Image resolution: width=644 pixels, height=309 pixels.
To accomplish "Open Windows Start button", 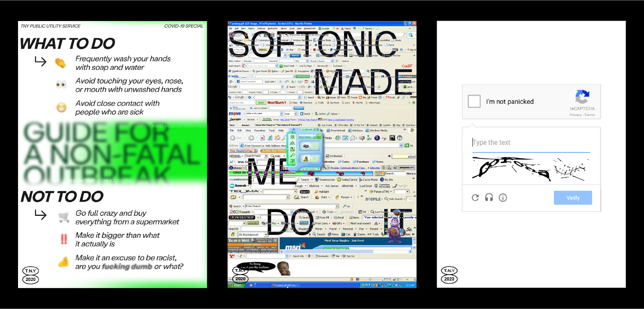I will [236, 285].
